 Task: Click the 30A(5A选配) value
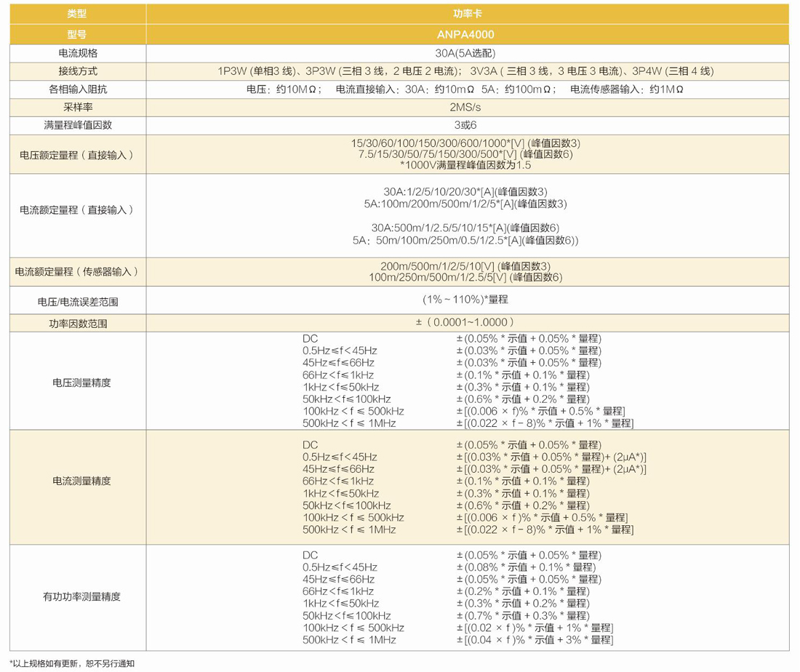pyautogui.click(x=467, y=53)
